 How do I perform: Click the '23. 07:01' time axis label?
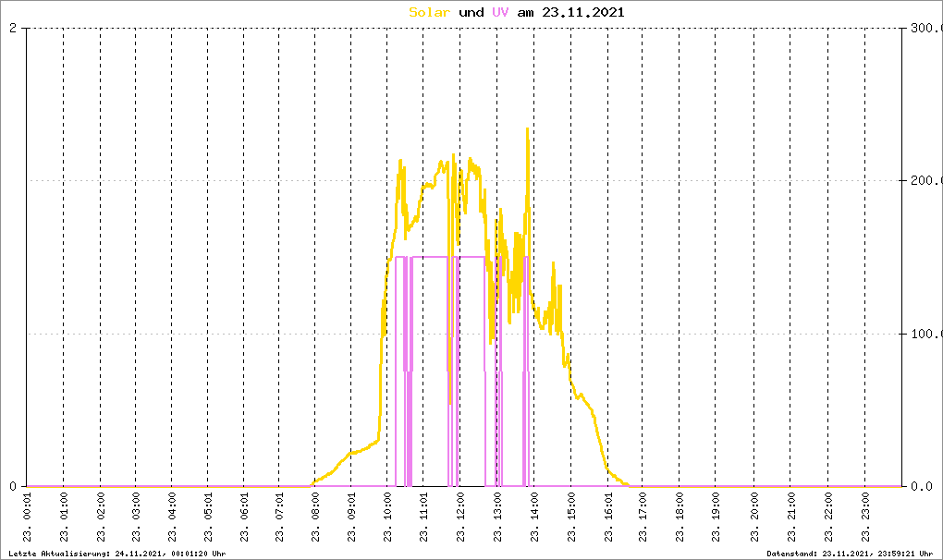[x=279, y=517]
